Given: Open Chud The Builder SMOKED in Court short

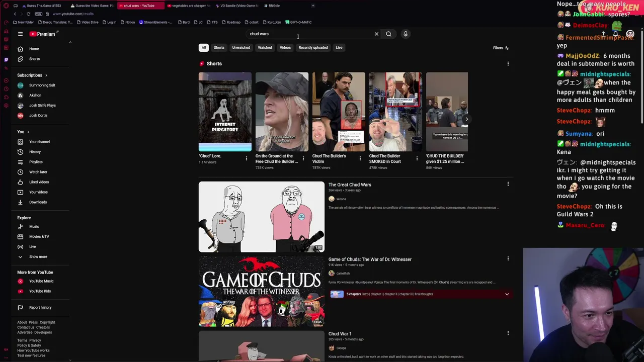Looking at the screenshot, I should [395, 112].
